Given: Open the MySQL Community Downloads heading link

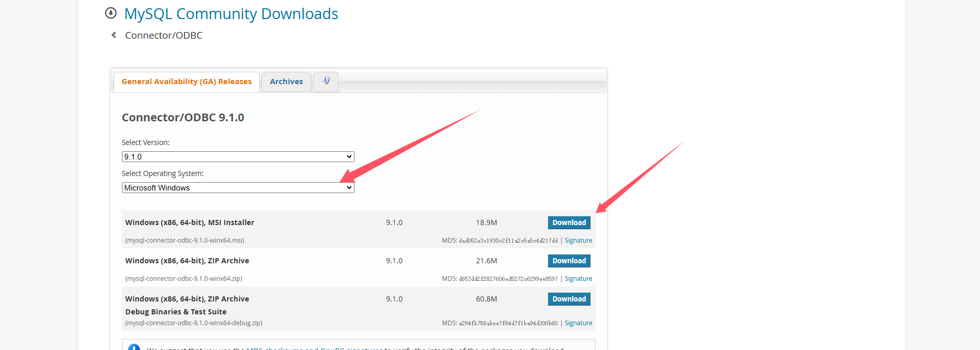Looking at the screenshot, I should [231, 14].
